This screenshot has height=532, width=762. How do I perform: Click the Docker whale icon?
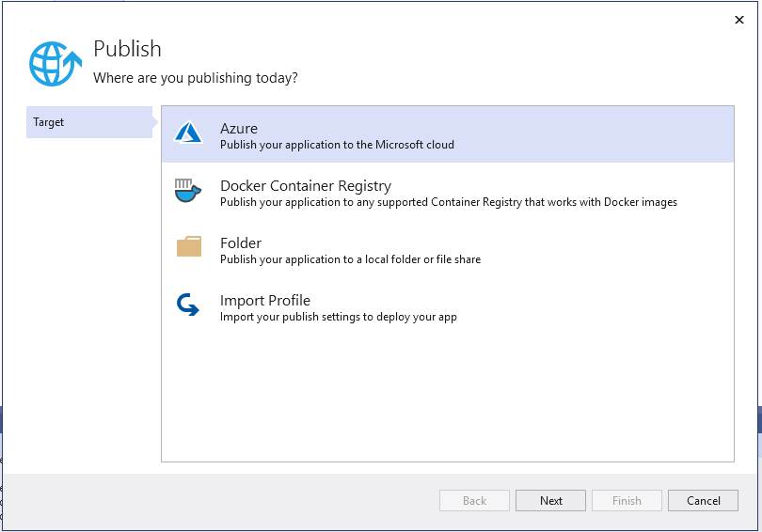point(187,190)
